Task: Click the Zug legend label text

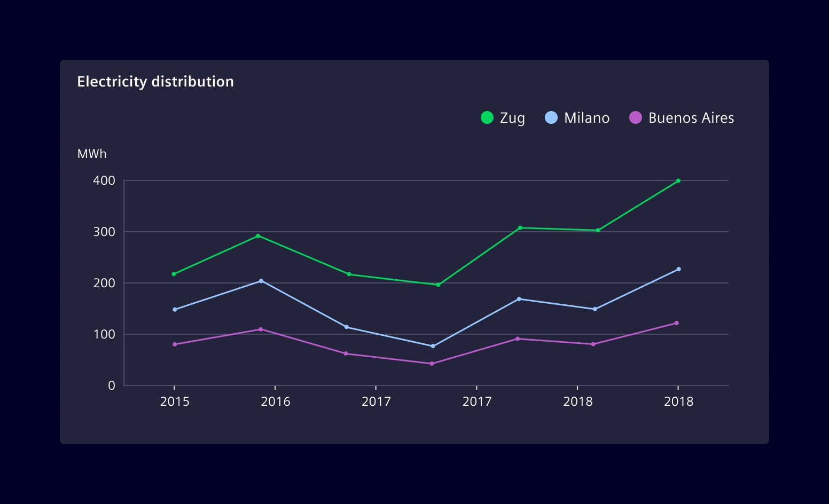Action: 511,118
